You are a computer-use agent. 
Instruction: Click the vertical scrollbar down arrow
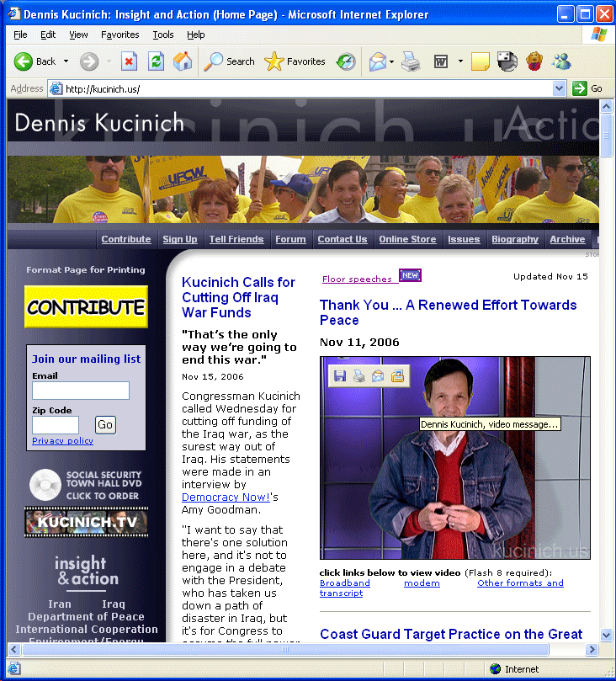tap(606, 635)
